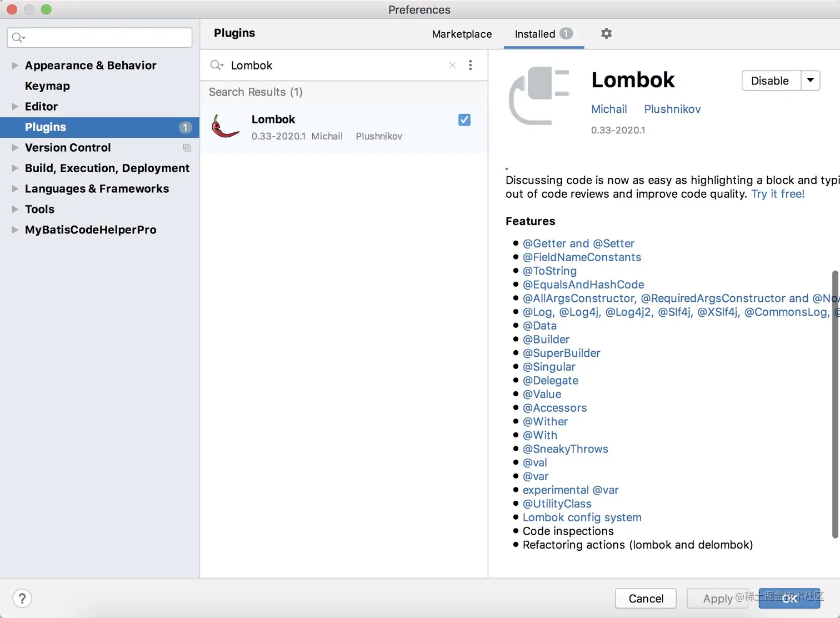Open the @EqualsAndHashCode link
This screenshot has width=840, height=618.
(x=583, y=285)
